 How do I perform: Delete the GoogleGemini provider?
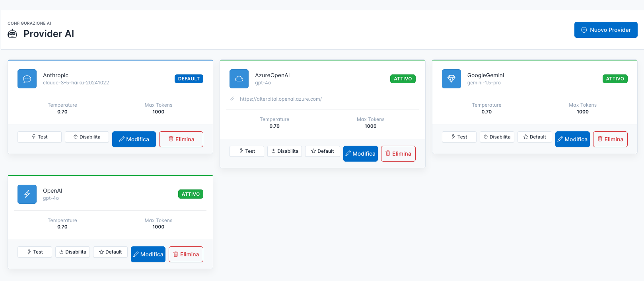[x=610, y=139]
